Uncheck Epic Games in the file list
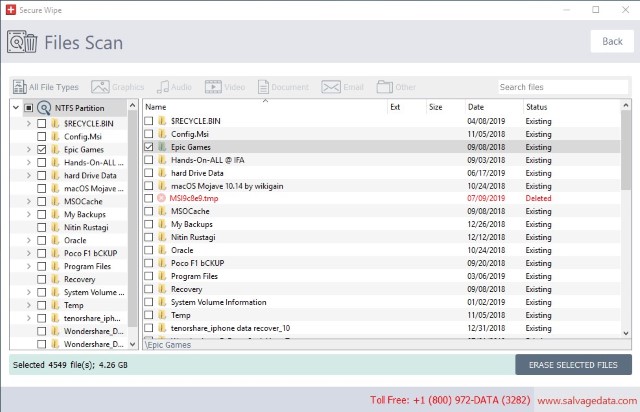The width and height of the screenshot is (640, 412). [x=149, y=147]
